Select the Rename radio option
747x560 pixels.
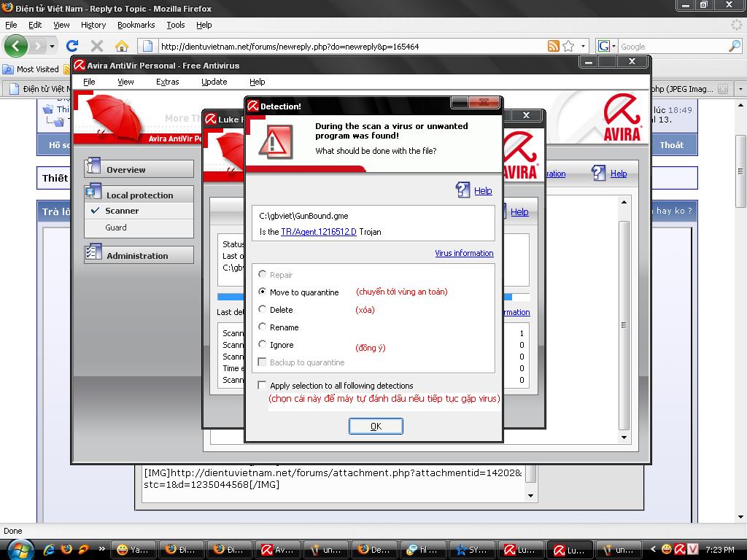click(x=262, y=327)
